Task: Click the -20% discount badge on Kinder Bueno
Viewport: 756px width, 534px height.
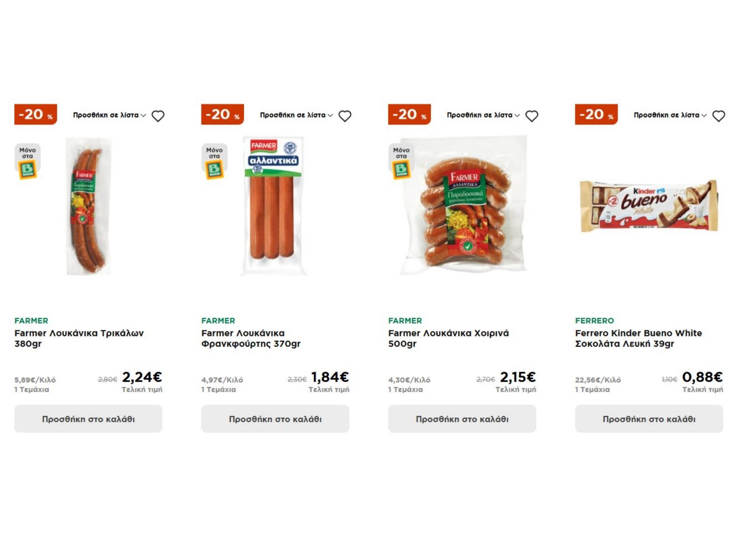Action: [596, 115]
